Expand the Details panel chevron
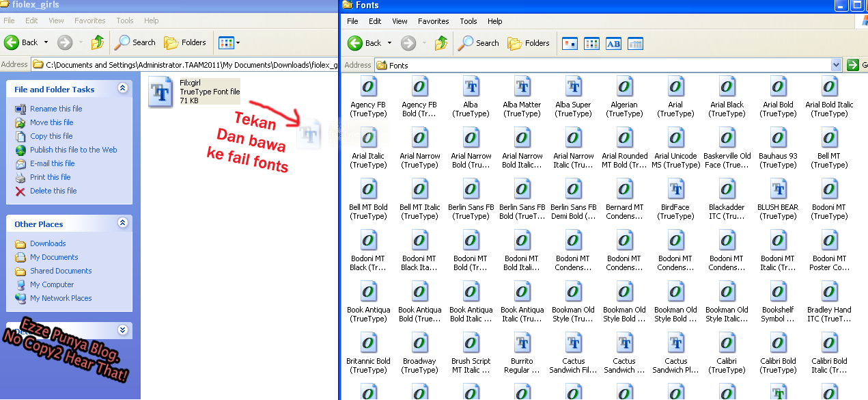 [x=123, y=330]
